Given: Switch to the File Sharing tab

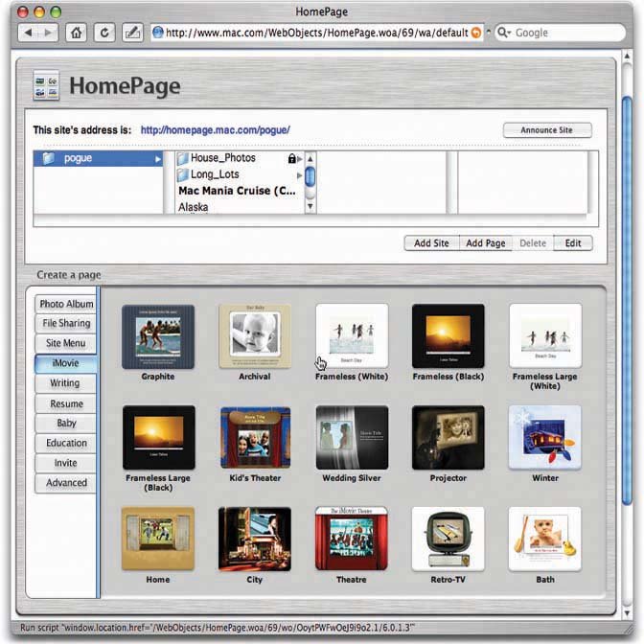Looking at the screenshot, I should (x=66, y=323).
